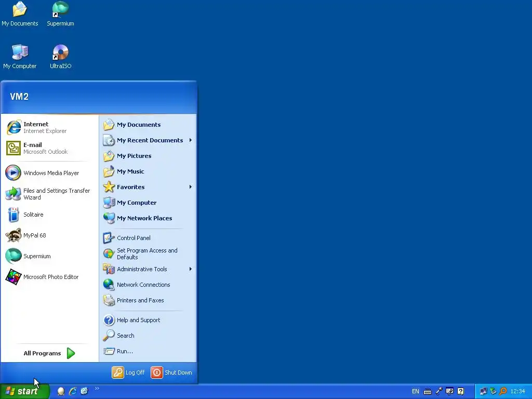This screenshot has width=532, height=399.
Task: Expand All Programs list
Action: click(x=49, y=353)
